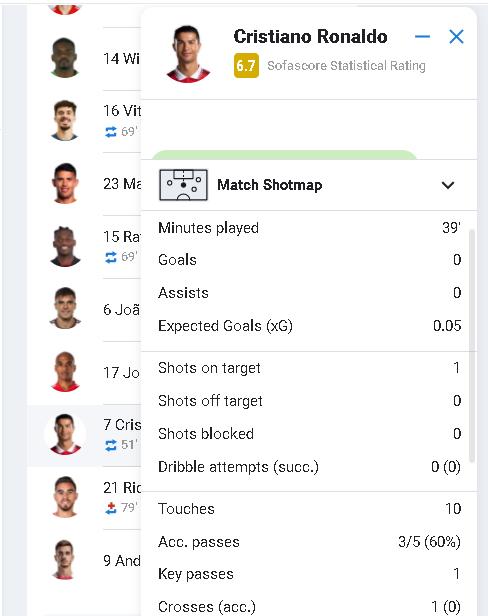Viewport: 488px width, 616px height.
Task: Close the Cristiano Ronaldo player popup
Action: pos(456,37)
